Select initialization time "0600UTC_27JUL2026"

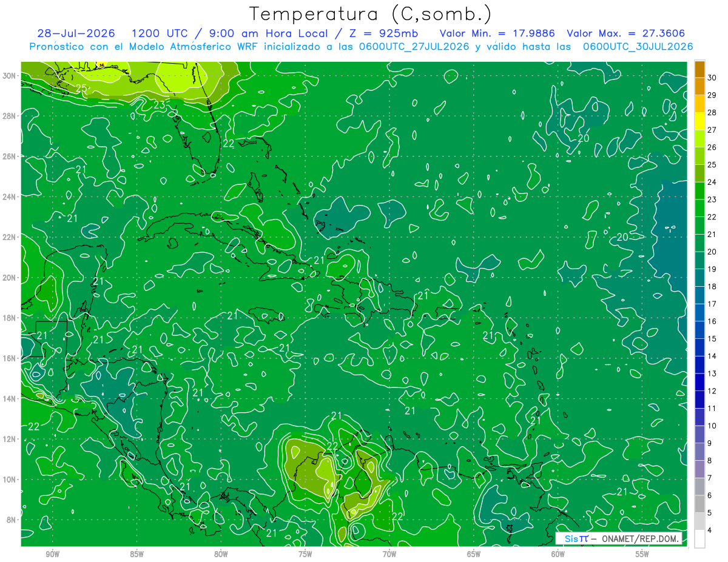(x=414, y=47)
